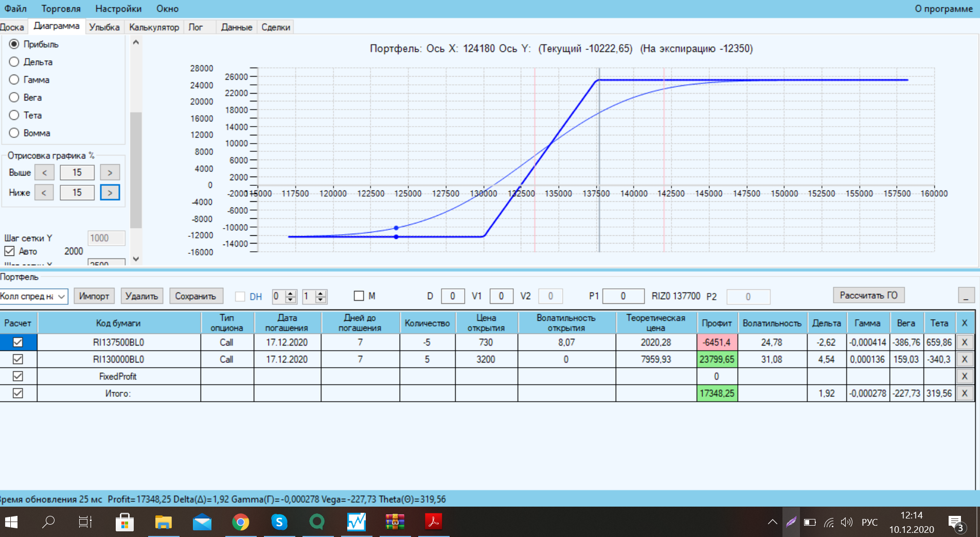Uncheck the RI137500BL0 row checkbox
The height and width of the screenshot is (537, 980).
coord(18,342)
